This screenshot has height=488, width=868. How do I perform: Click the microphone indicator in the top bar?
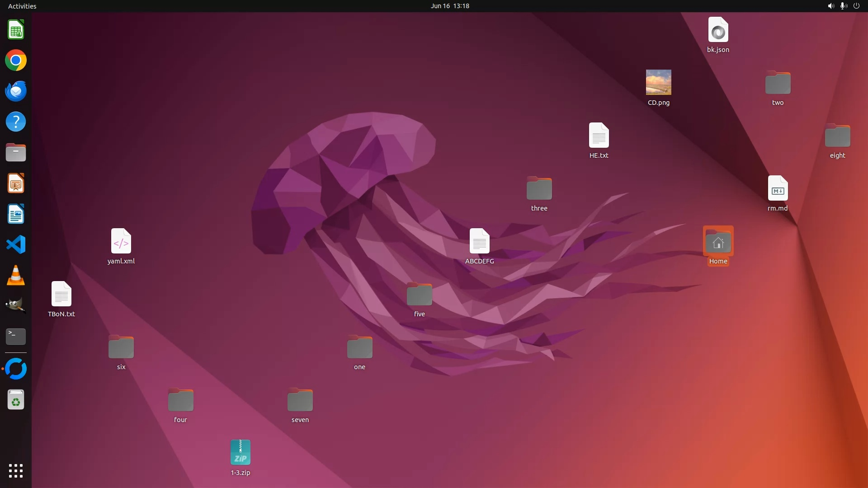click(x=843, y=6)
